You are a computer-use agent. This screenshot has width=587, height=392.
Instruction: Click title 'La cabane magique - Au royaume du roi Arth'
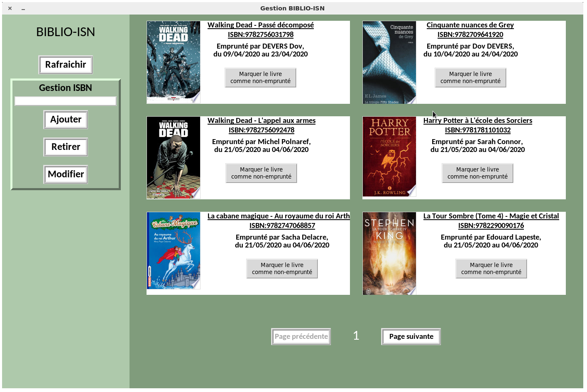279,216
